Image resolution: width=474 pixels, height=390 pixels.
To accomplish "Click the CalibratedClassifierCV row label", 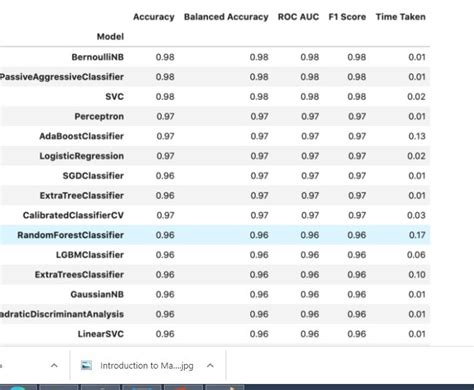I will click(73, 215).
